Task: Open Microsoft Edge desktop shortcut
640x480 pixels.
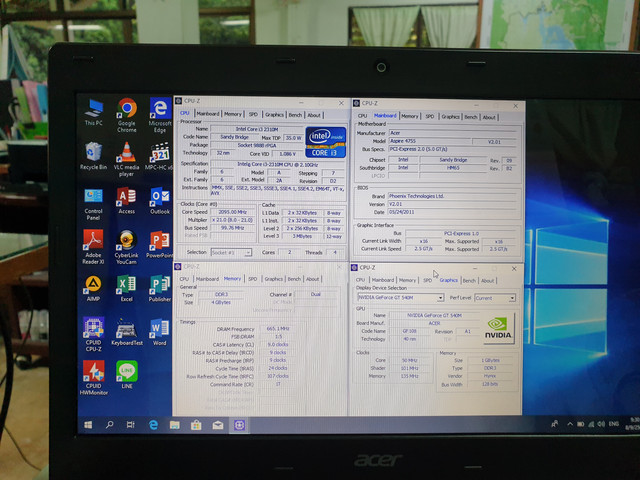Action: point(160,115)
